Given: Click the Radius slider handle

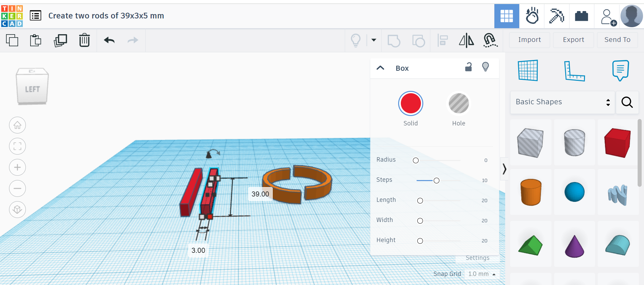Looking at the screenshot, I should coord(416,160).
